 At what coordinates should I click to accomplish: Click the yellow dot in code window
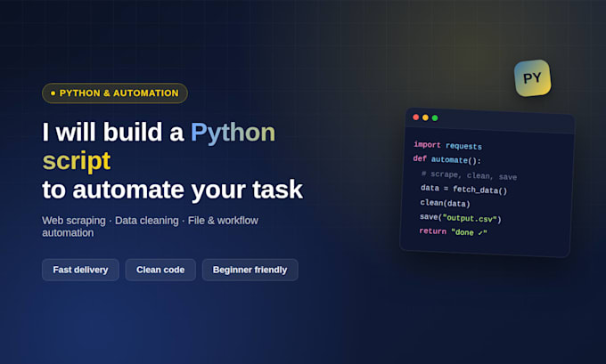tap(425, 117)
